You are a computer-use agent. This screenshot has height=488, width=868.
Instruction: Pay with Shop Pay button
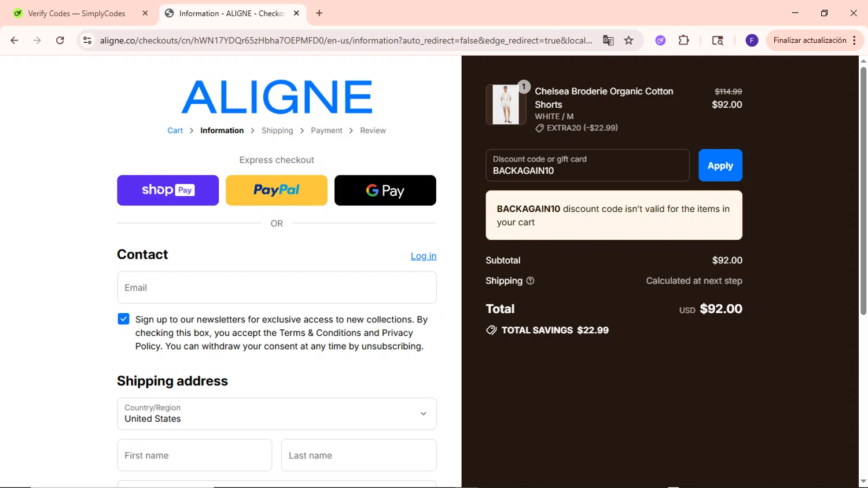tap(168, 190)
